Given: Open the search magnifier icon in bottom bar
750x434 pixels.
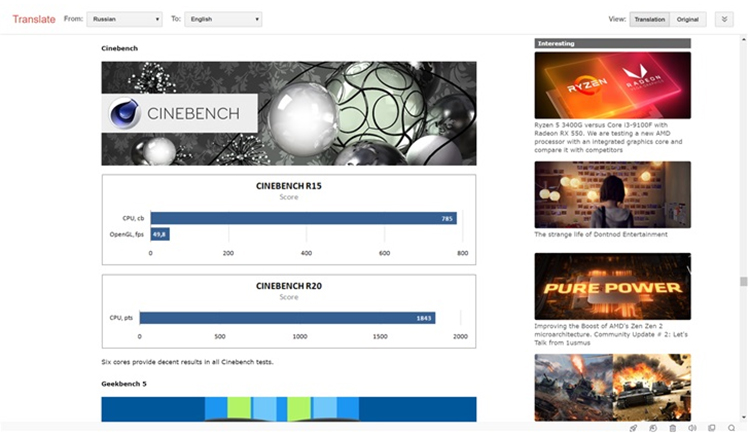Looking at the screenshot, I should (x=731, y=428).
